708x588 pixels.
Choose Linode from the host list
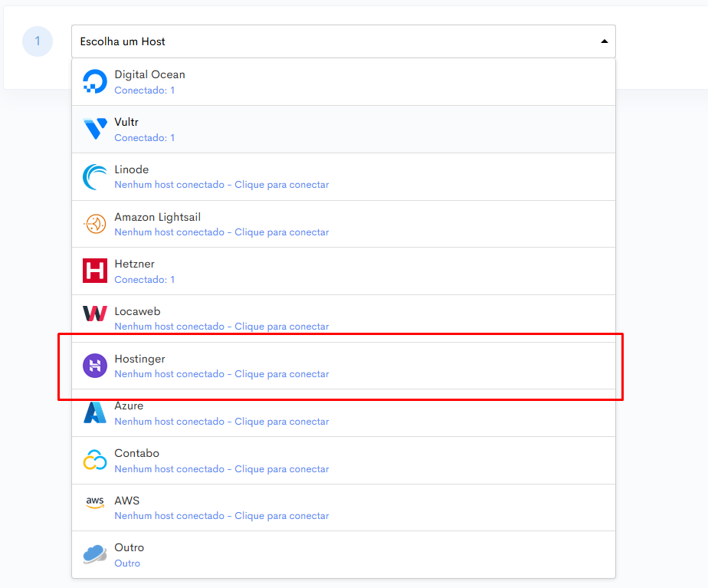343,176
